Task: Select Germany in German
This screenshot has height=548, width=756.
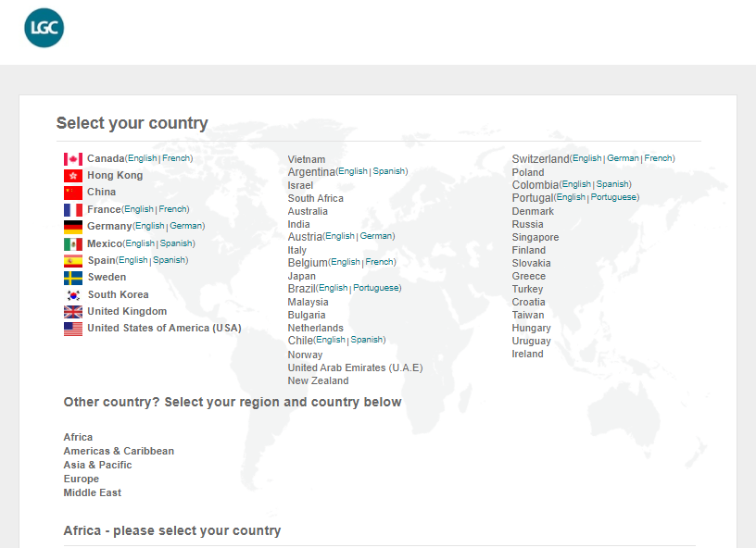Action: pyautogui.click(x=186, y=226)
